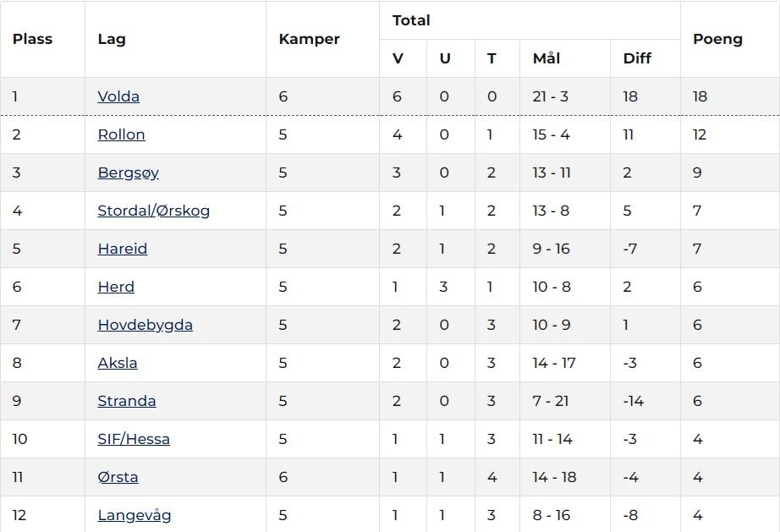Open the Herd team link
This screenshot has height=532, width=780.
pyautogui.click(x=116, y=287)
